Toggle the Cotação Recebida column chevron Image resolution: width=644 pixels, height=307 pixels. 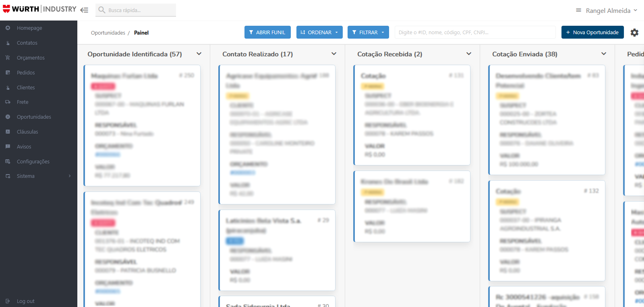[469, 54]
